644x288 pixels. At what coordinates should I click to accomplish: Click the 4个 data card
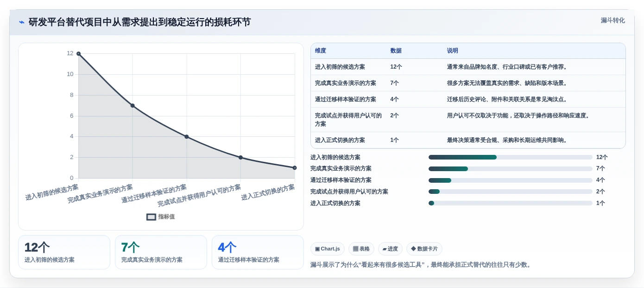[258, 252]
